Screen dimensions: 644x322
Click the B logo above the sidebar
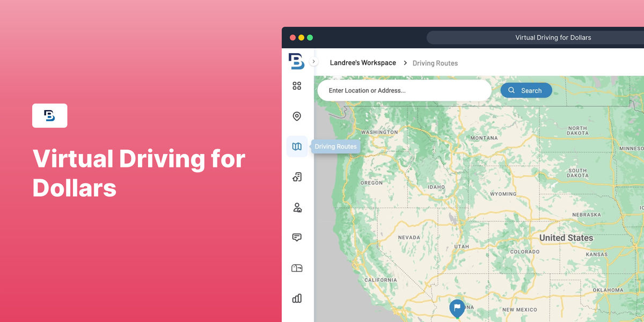[x=296, y=61]
